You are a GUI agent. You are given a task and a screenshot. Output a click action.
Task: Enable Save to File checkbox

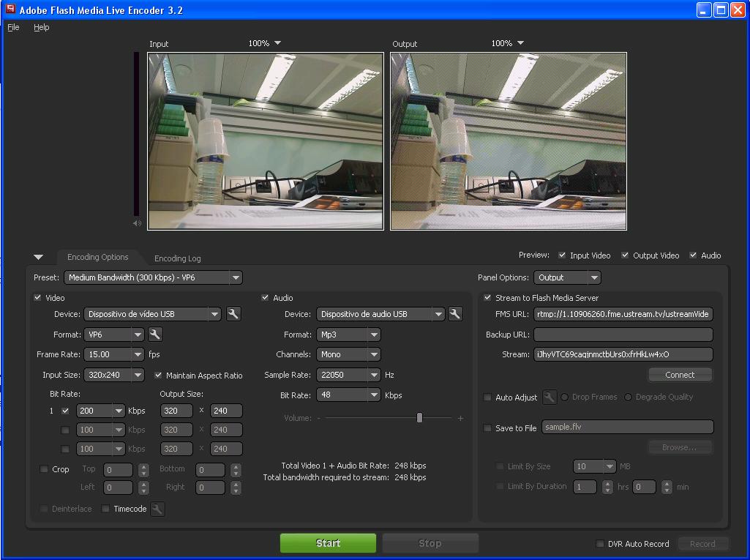(487, 428)
